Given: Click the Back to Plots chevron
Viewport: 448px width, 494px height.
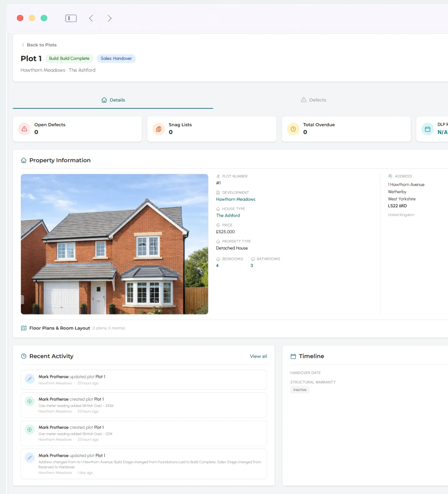Looking at the screenshot, I should 23,45.
